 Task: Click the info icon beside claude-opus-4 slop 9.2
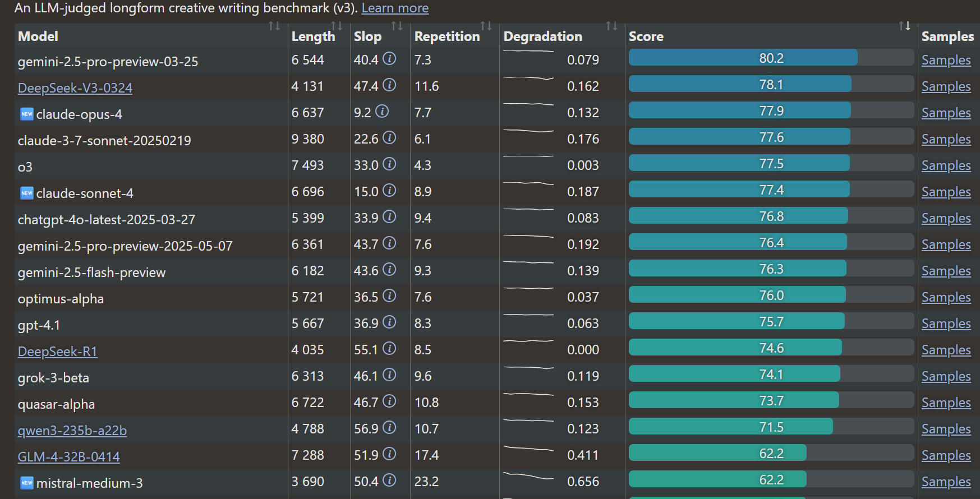[382, 111]
